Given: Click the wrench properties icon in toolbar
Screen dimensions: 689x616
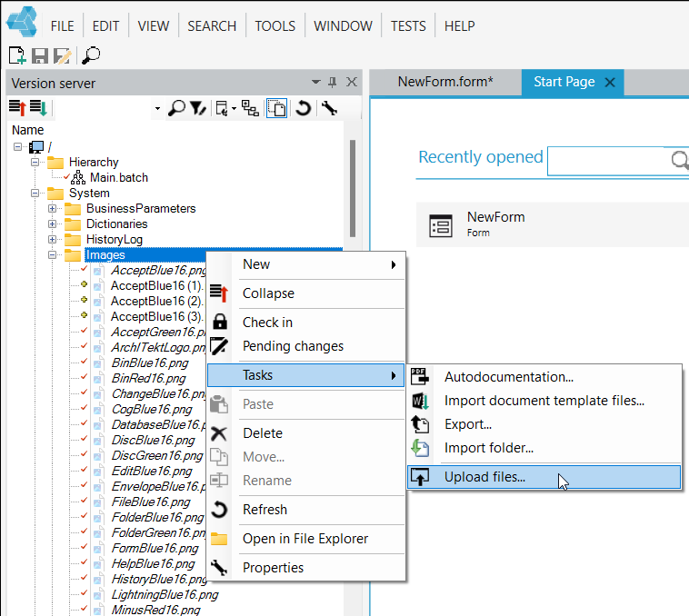Looking at the screenshot, I should coord(329,108).
